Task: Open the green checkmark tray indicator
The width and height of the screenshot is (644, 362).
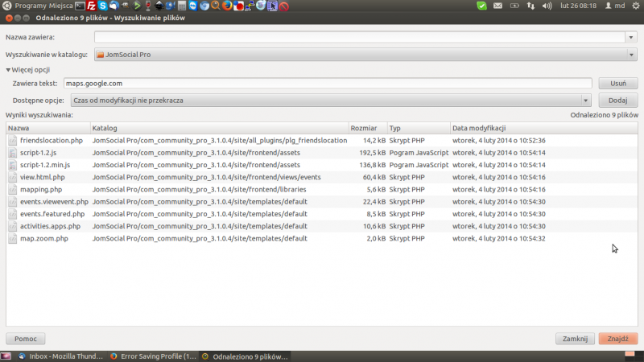Action: pyautogui.click(x=481, y=6)
